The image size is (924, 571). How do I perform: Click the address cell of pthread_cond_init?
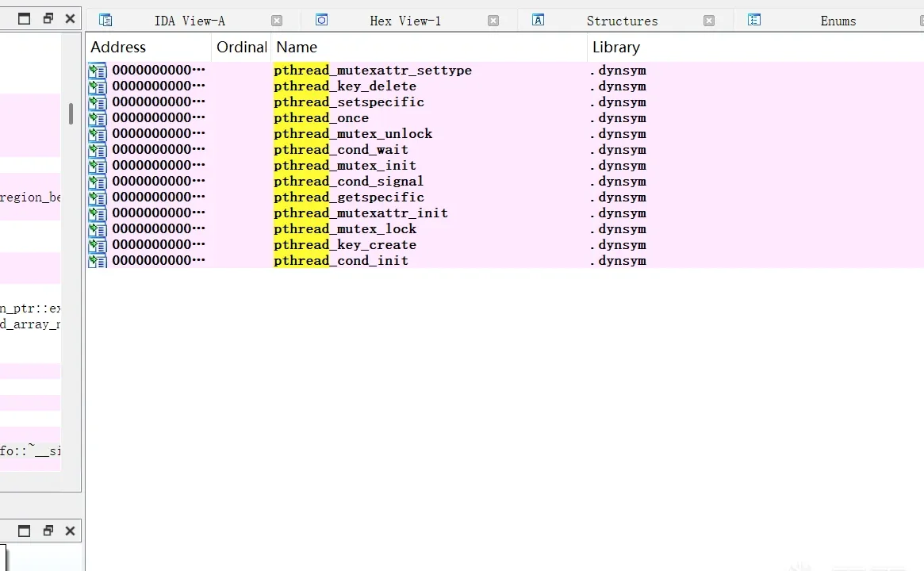159,260
